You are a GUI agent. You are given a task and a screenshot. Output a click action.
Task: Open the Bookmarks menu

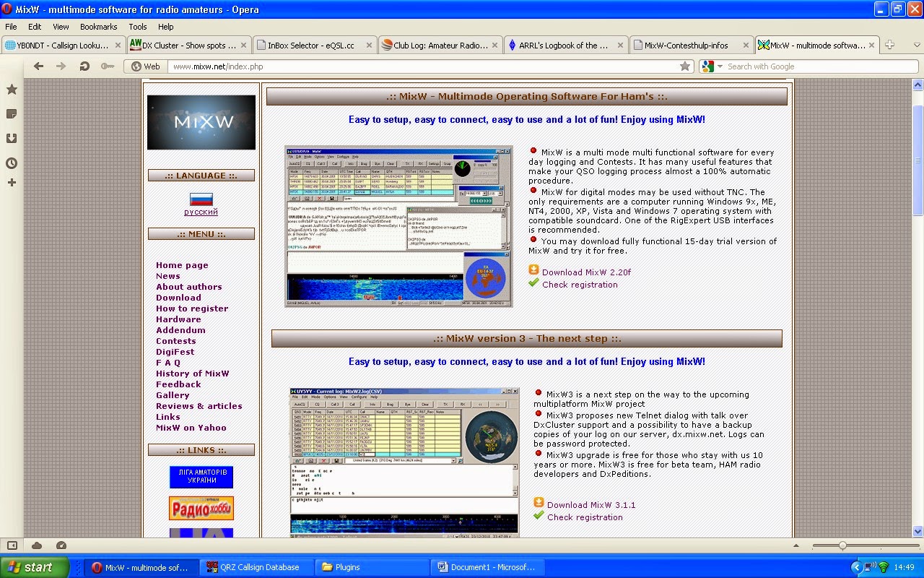98,27
